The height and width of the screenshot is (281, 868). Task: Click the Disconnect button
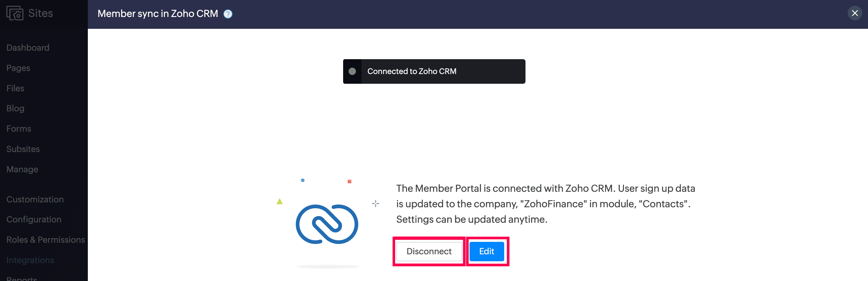pos(429,251)
